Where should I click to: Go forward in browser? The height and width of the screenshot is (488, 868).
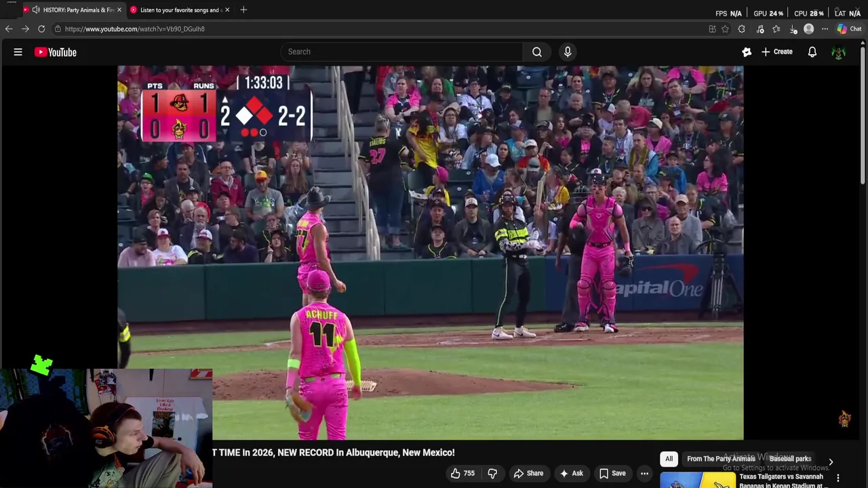tap(25, 29)
